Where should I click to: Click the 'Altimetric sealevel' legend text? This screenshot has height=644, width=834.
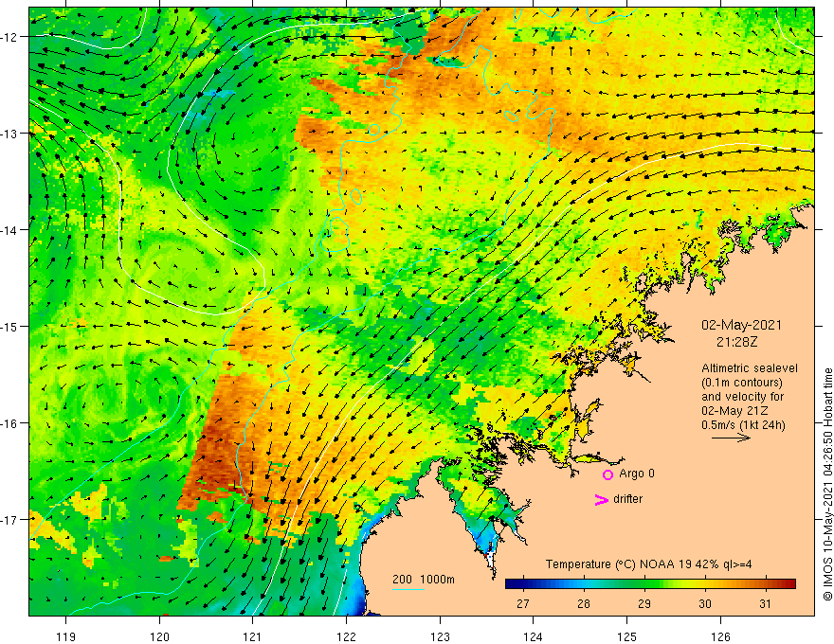point(750,368)
